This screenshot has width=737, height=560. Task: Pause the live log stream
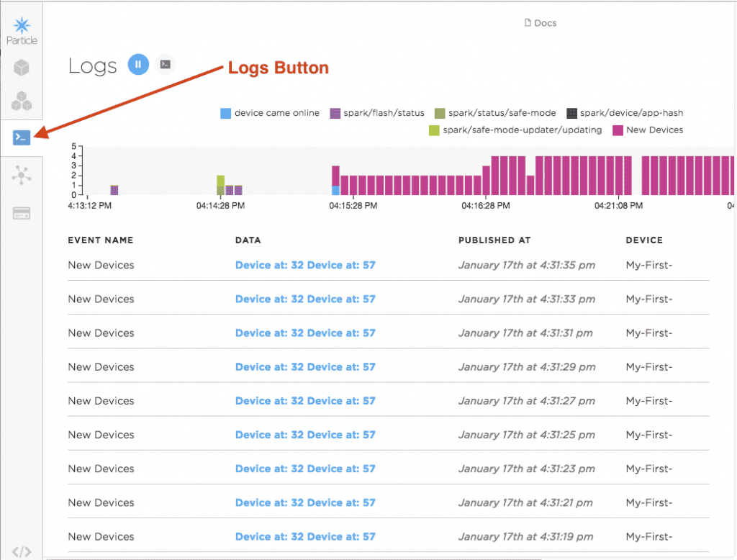coord(138,64)
